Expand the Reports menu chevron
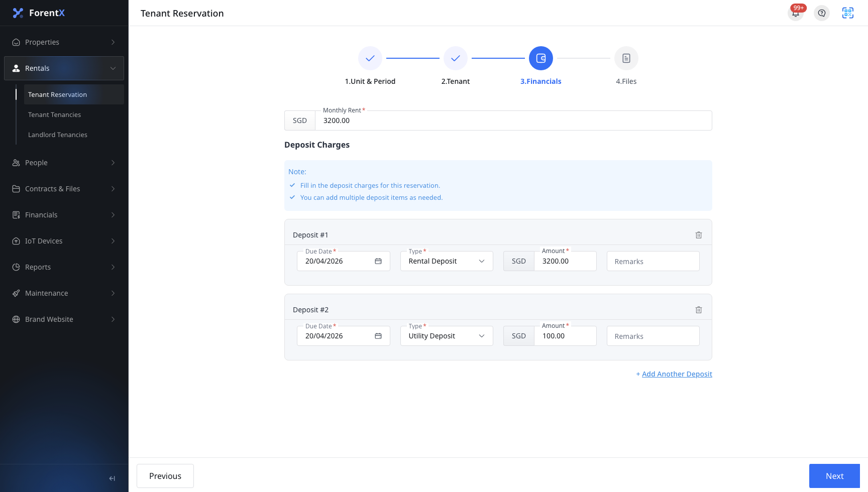The image size is (868, 492). (x=113, y=267)
